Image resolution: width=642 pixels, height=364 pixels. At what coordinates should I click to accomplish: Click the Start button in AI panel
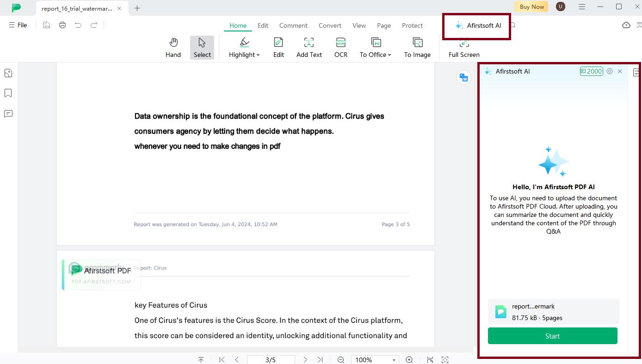click(x=553, y=336)
